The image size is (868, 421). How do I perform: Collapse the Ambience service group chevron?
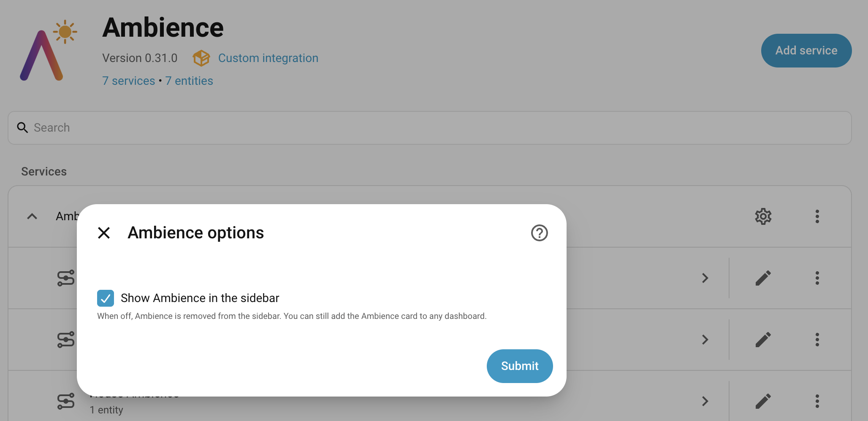[x=32, y=216]
